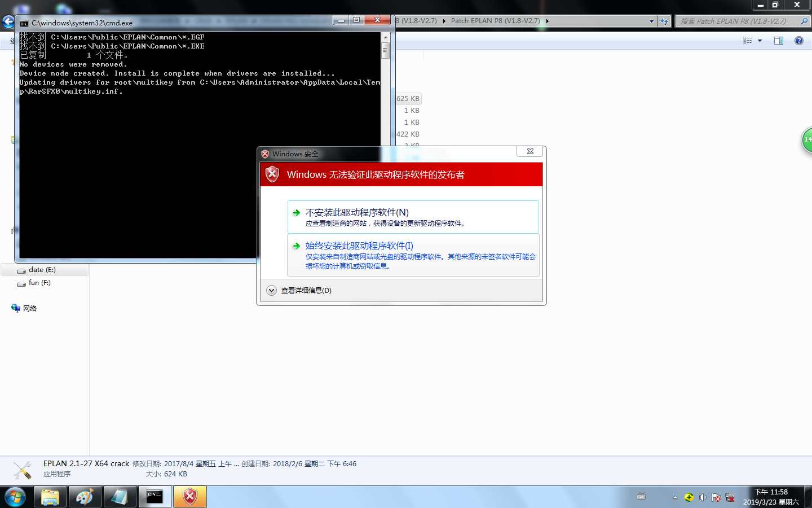812x508 pixels.
Task: Click the search Patch EPLAN P8 field
Action: pos(738,21)
